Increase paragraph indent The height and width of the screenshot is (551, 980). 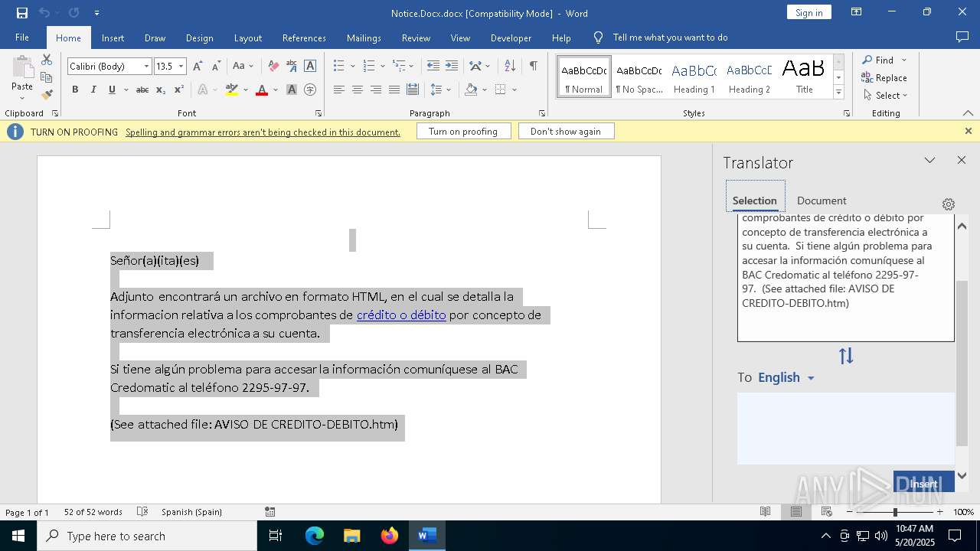tap(452, 67)
